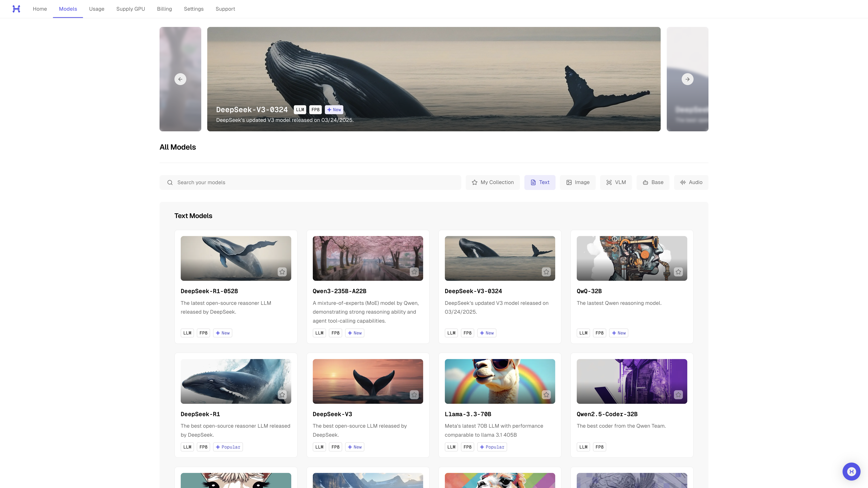
Task: Filter by My Collection
Action: point(493,182)
